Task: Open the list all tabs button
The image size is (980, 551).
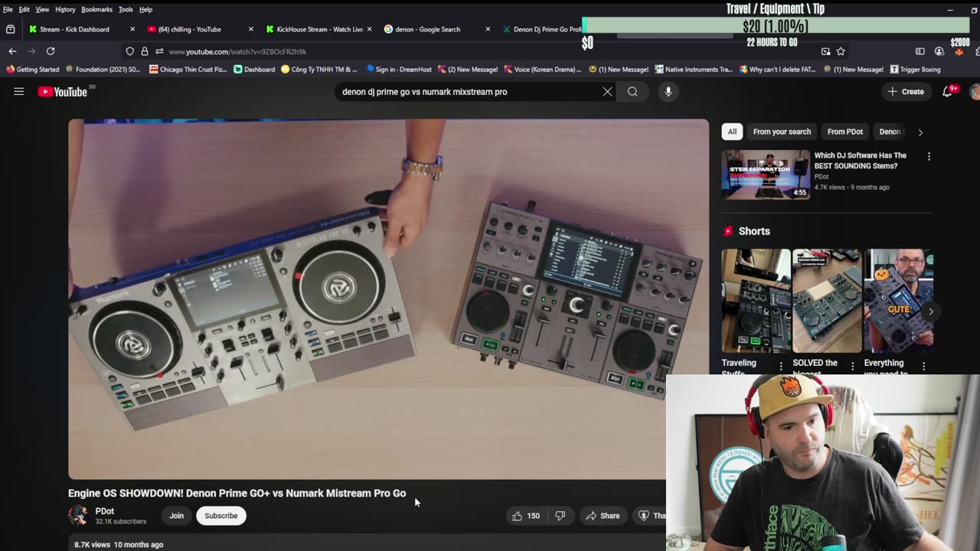Action: tap(10, 29)
